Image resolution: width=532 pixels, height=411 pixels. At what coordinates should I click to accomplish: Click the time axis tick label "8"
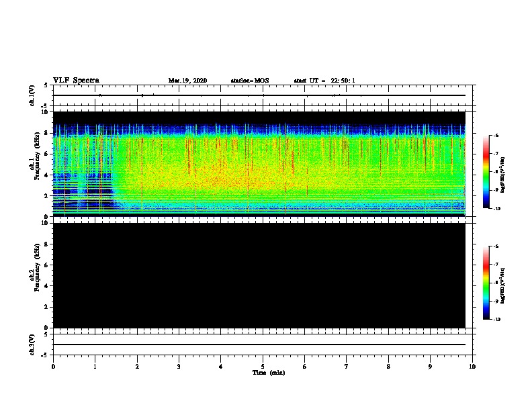pos(388,366)
